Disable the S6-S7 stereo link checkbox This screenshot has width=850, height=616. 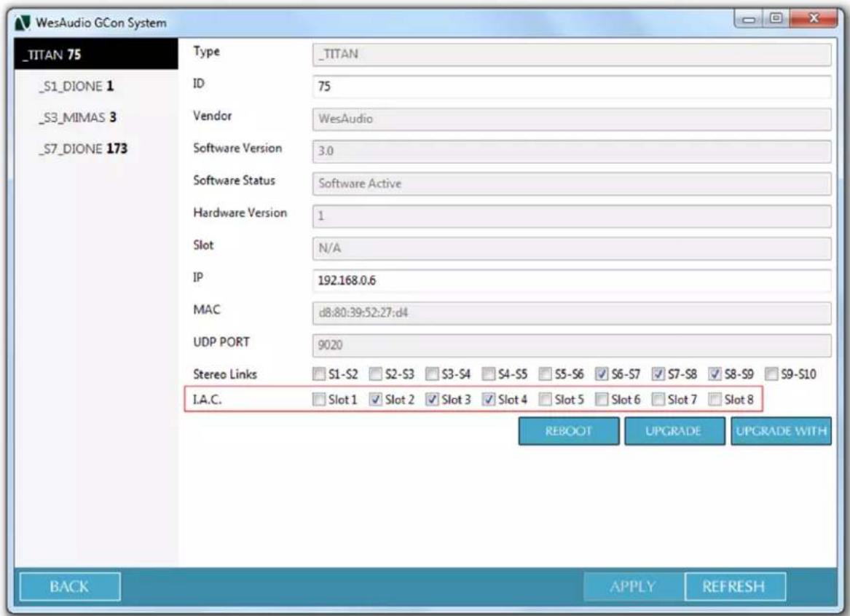tap(602, 374)
